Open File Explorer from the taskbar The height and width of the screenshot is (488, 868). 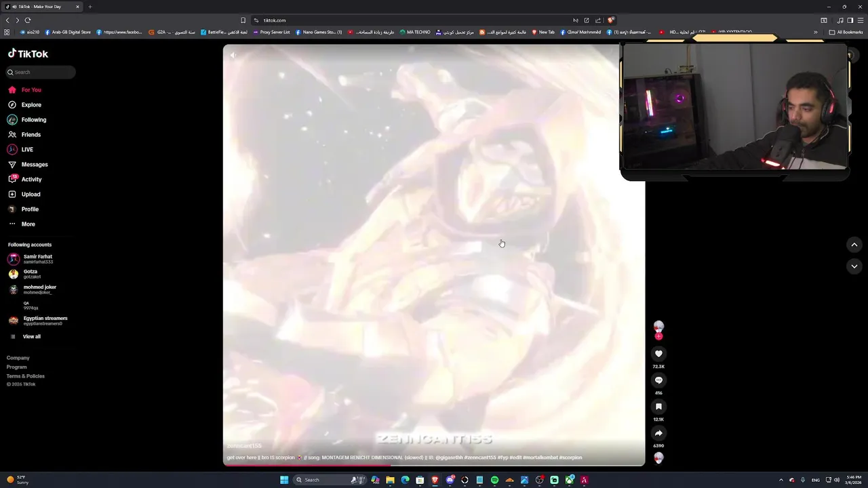pos(390,480)
